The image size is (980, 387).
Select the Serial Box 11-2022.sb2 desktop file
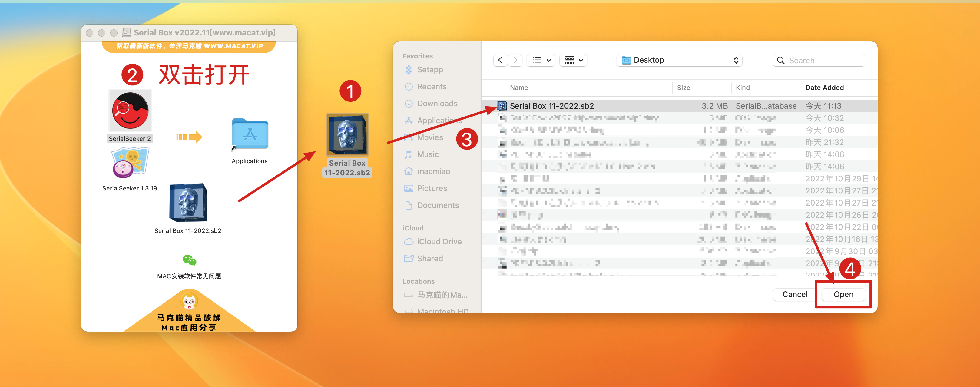pyautogui.click(x=347, y=135)
